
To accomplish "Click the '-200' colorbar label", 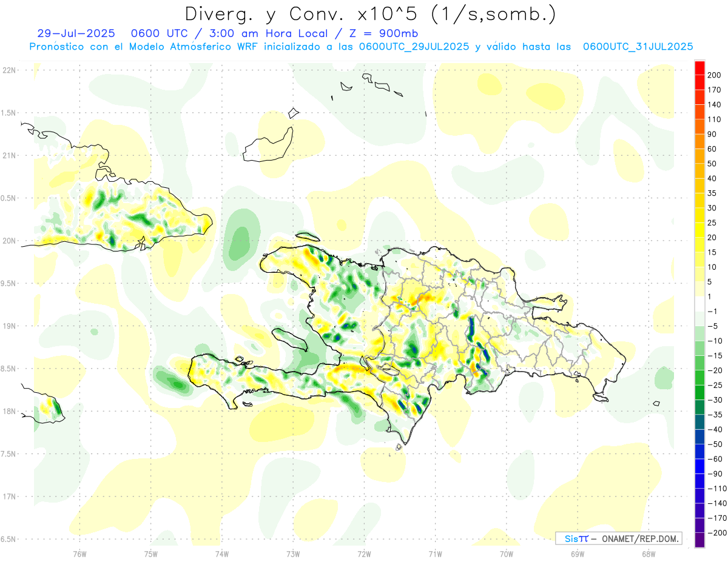I will tap(716, 533).
